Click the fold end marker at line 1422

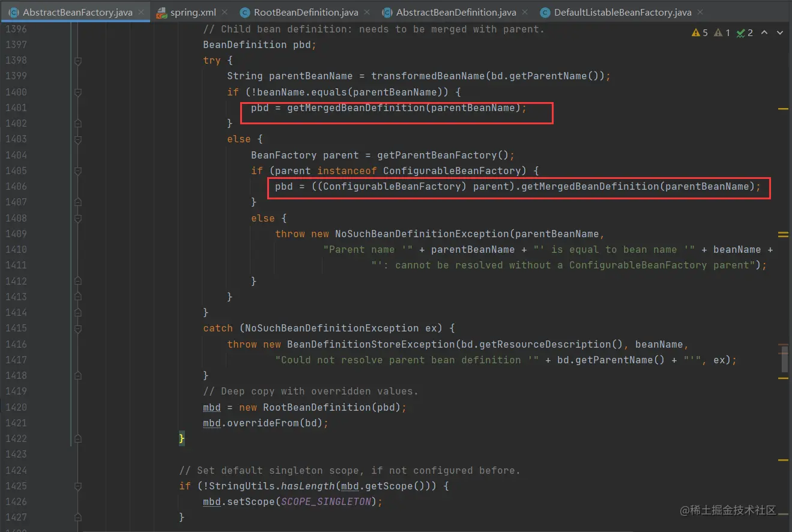(x=77, y=439)
